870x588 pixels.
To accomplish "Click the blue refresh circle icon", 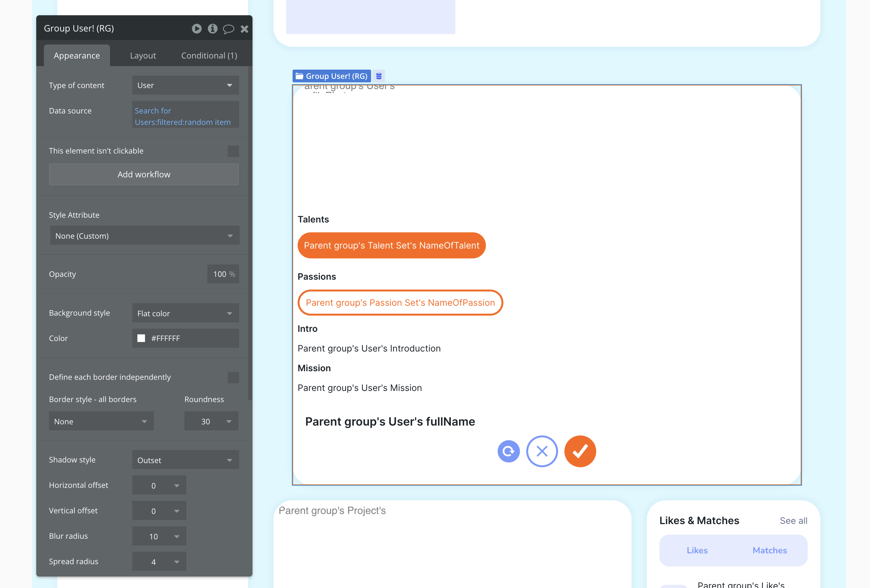I will pos(508,451).
